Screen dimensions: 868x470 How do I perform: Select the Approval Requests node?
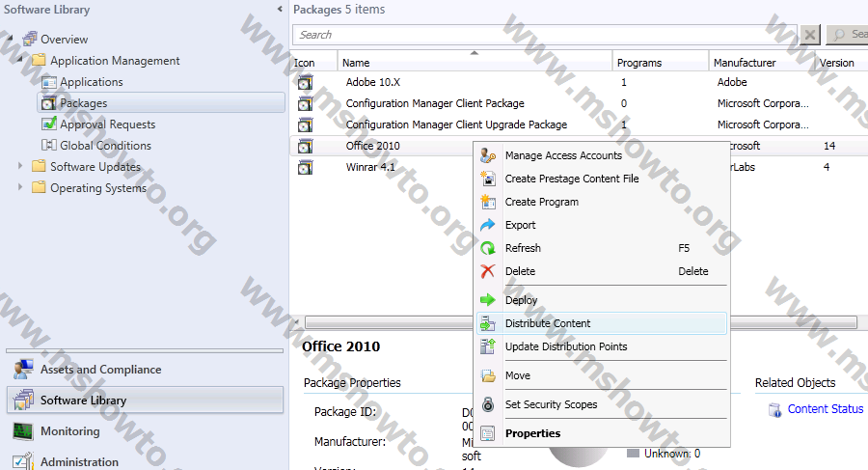click(x=107, y=124)
